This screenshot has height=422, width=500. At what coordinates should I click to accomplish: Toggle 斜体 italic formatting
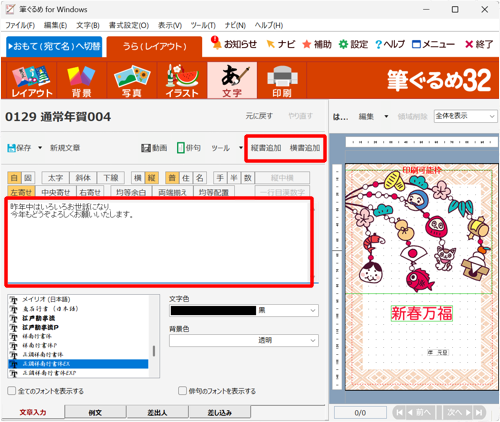[83, 178]
